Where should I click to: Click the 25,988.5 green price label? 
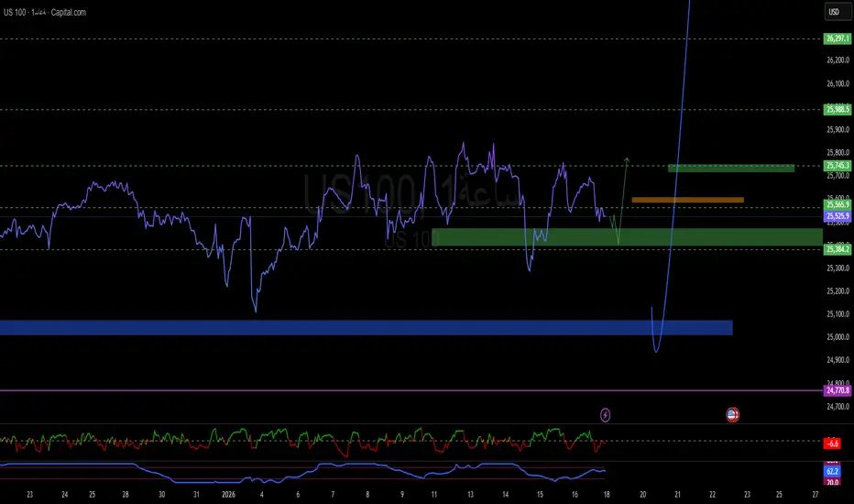click(838, 109)
